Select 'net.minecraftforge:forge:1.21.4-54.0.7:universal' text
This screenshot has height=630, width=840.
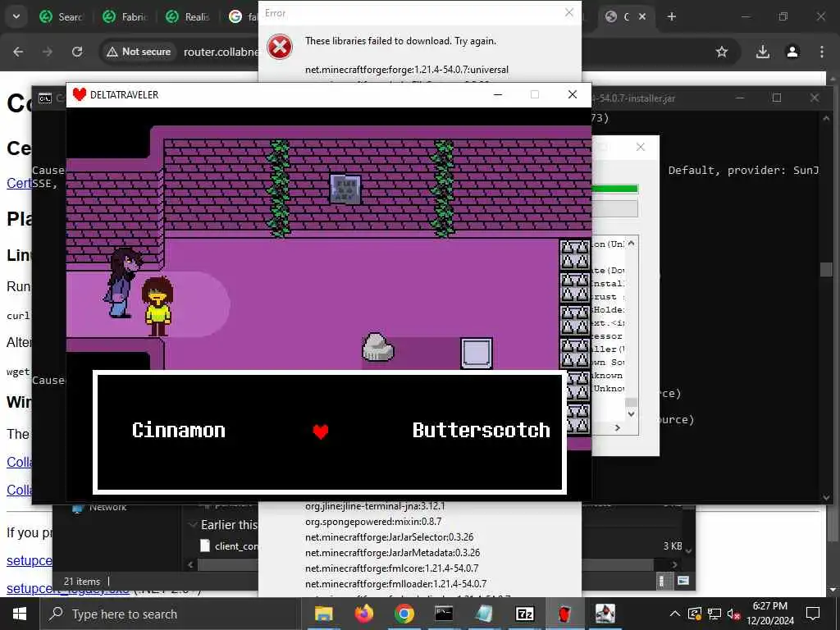point(407,70)
